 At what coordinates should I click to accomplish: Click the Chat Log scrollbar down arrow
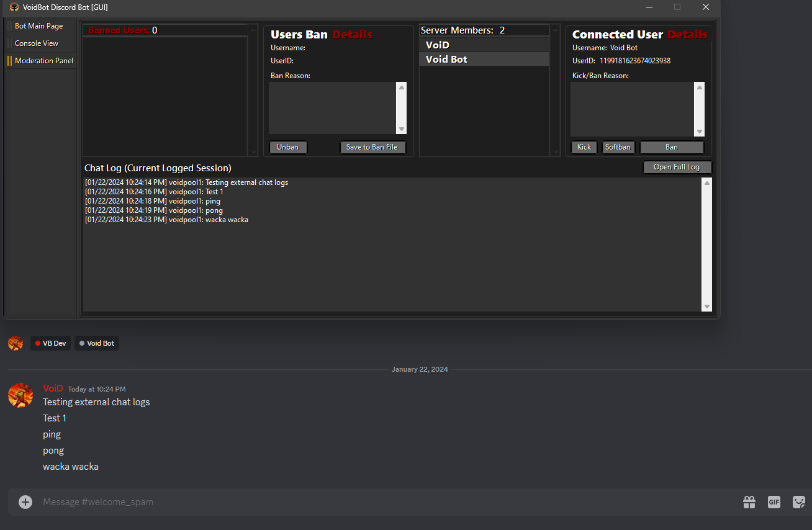pyautogui.click(x=706, y=307)
